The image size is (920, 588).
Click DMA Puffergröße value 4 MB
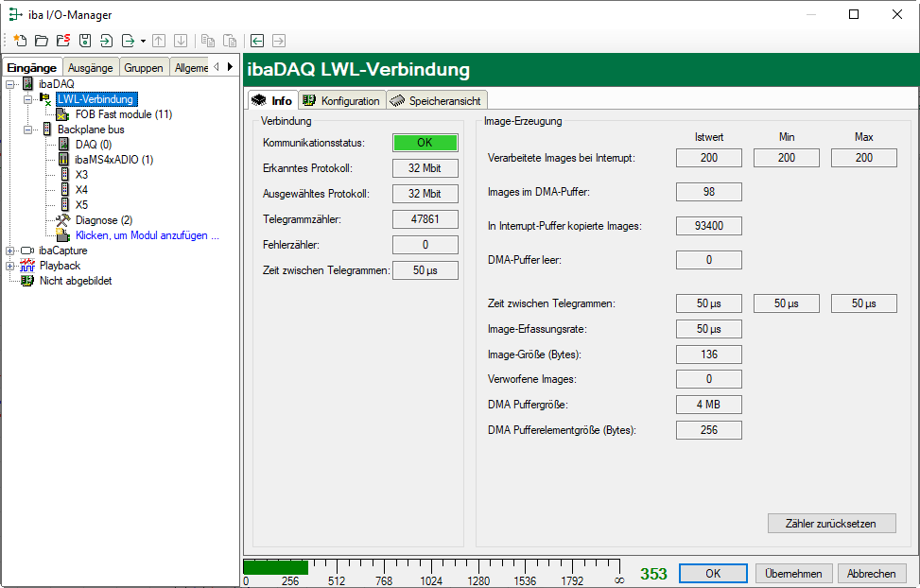tap(709, 405)
